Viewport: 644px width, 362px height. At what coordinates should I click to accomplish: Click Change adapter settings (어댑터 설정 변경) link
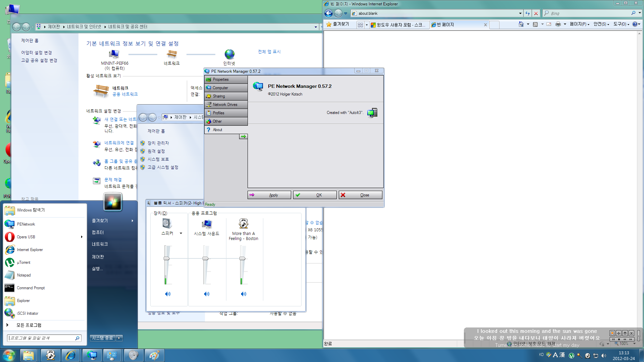tap(37, 53)
